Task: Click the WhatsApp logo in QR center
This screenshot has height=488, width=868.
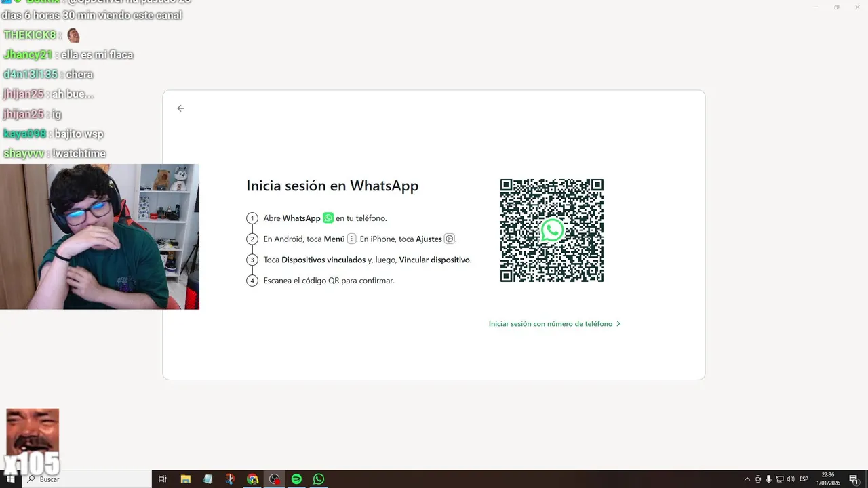Action: [552, 230]
